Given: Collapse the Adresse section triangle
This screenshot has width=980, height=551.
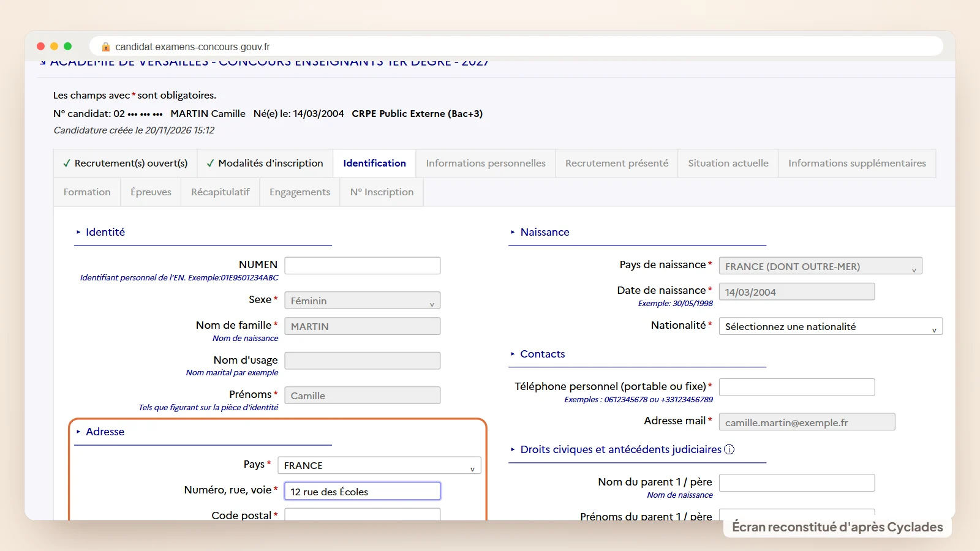Looking at the screenshot, I should (x=78, y=432).
